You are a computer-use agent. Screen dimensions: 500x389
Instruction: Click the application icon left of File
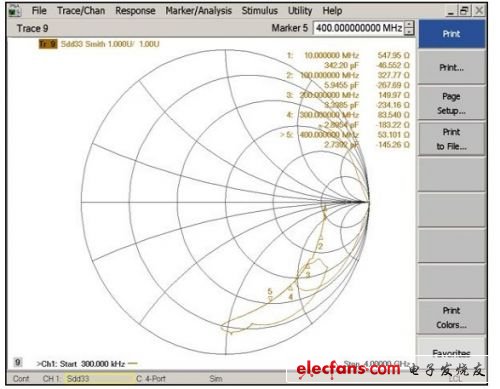14,11
